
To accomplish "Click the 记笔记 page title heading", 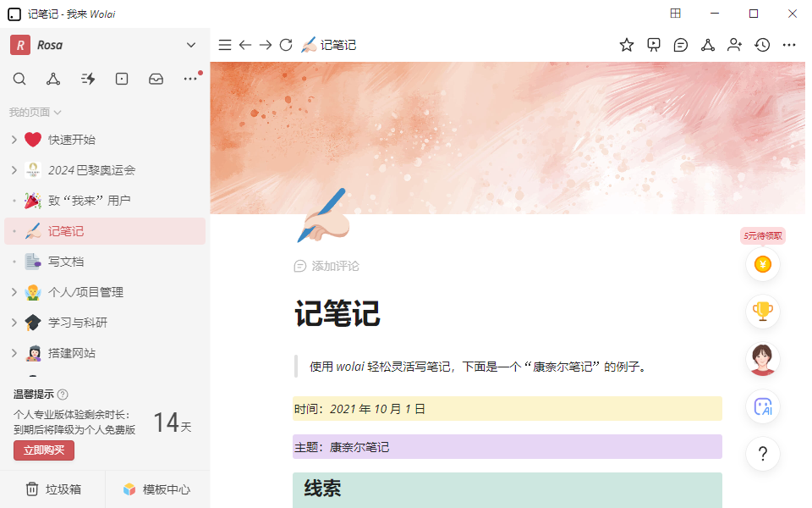I will pos(337,313).
